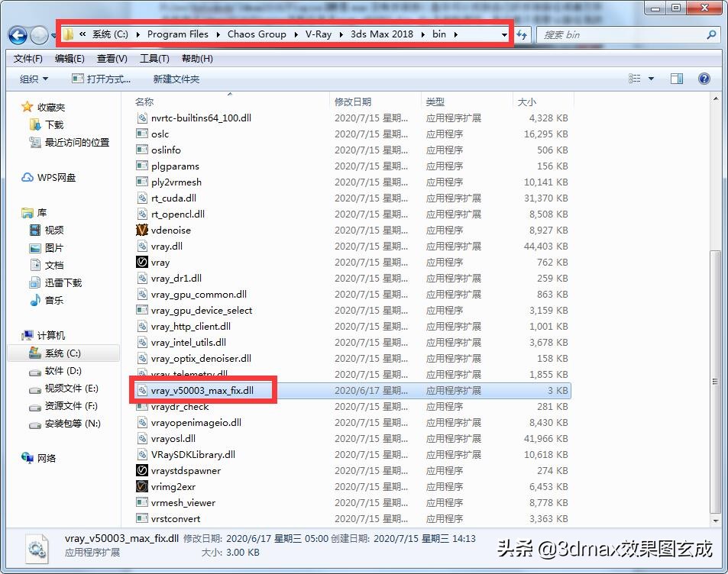Open the File menu

[28, 59]
